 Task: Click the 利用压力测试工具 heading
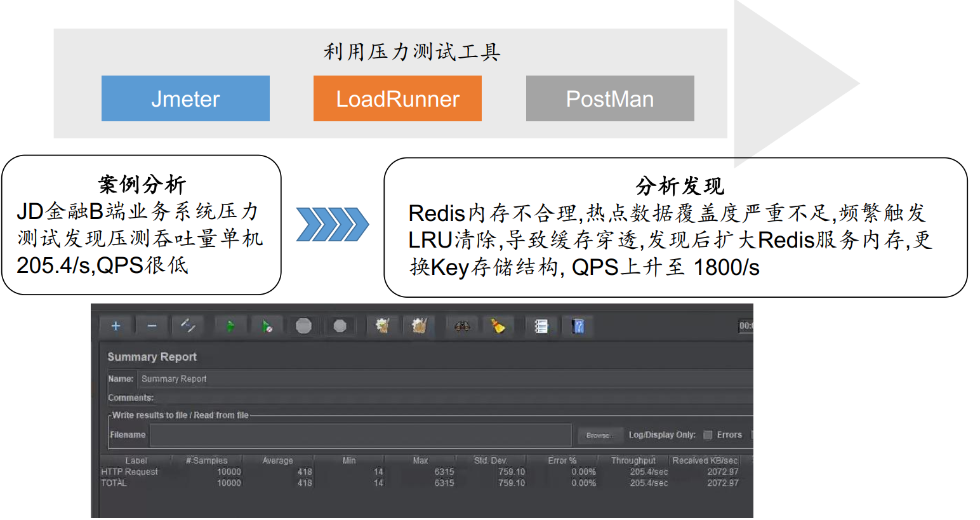pyautogui.click(x=412, y=51)
